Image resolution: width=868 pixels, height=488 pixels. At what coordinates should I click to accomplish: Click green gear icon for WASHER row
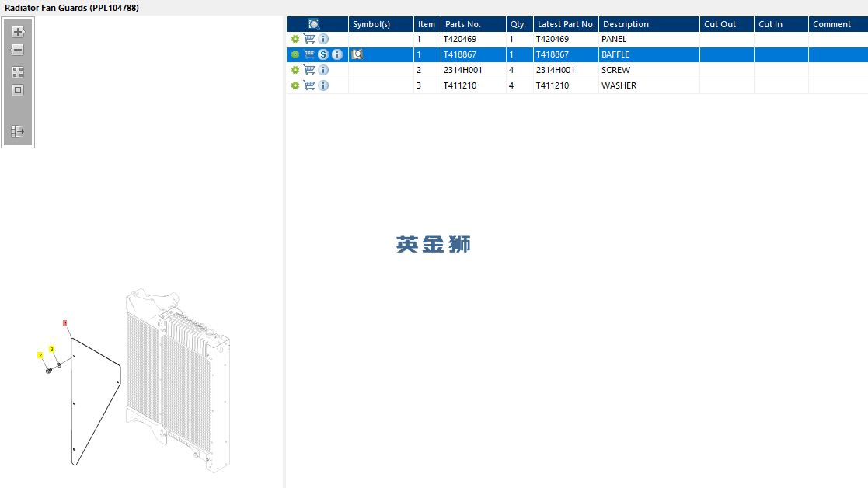tap(295, 85)
